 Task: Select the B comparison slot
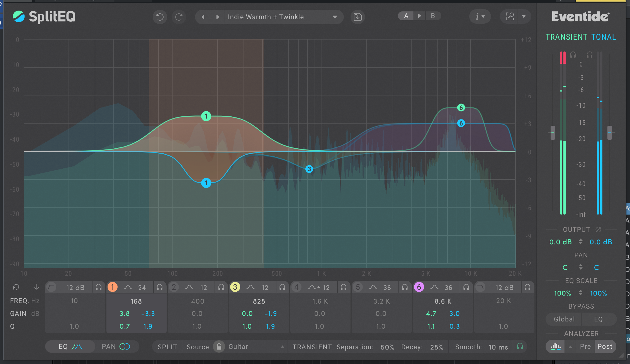(x=433, y=16)
